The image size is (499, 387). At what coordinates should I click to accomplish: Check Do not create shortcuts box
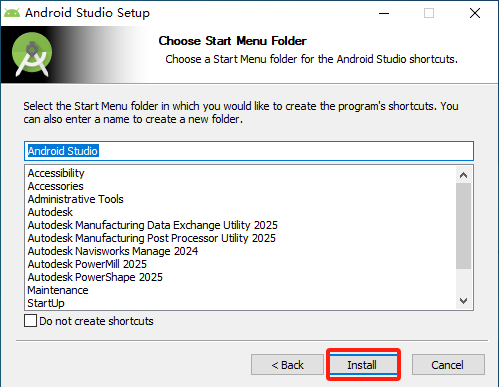tap(30, 321)
